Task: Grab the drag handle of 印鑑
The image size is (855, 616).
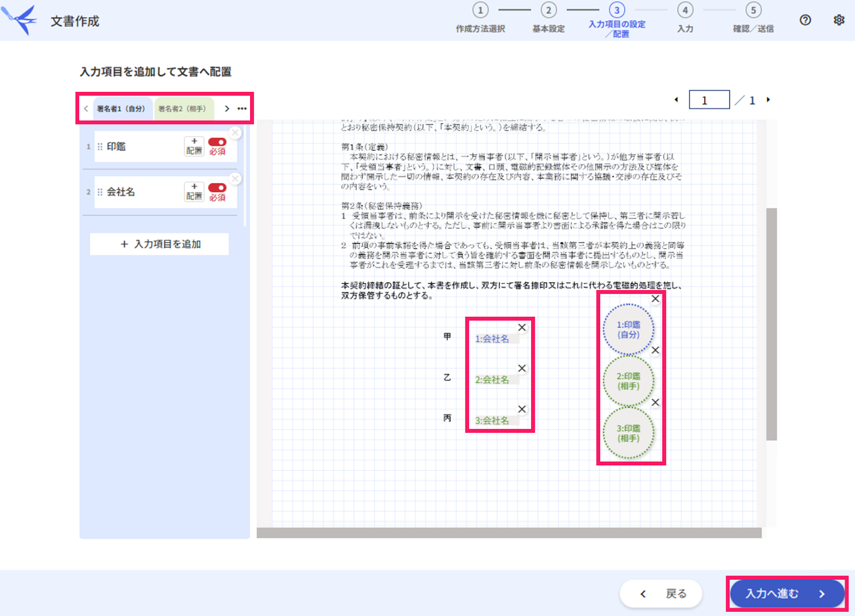Action: click(x=100, y=146)
